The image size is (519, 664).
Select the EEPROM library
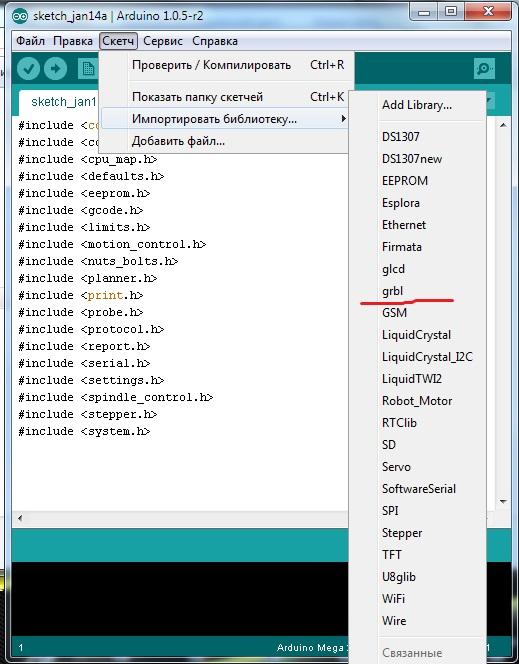click(417, 181)
